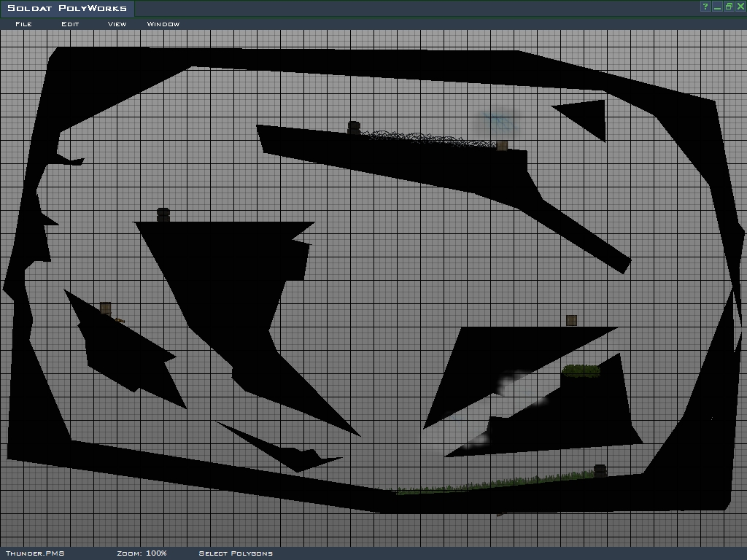Viewport: 747px width, 560px height.
Task: Click the Select Polygons status label
Action: pos(236,553)
